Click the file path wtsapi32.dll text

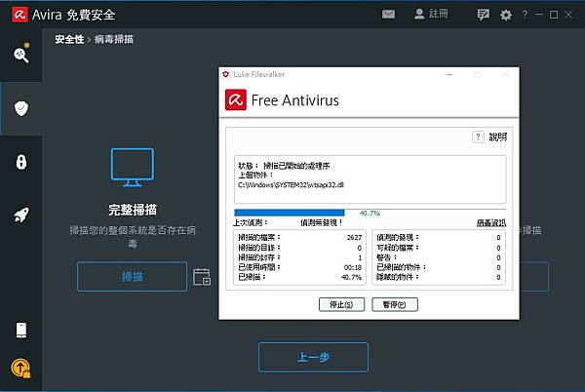(291, 185)
